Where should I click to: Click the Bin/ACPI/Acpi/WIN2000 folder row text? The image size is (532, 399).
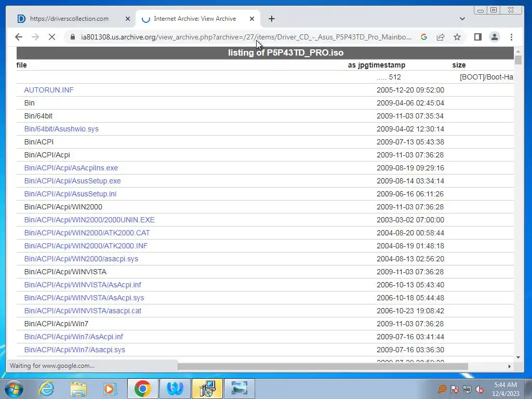pos(63,207)
